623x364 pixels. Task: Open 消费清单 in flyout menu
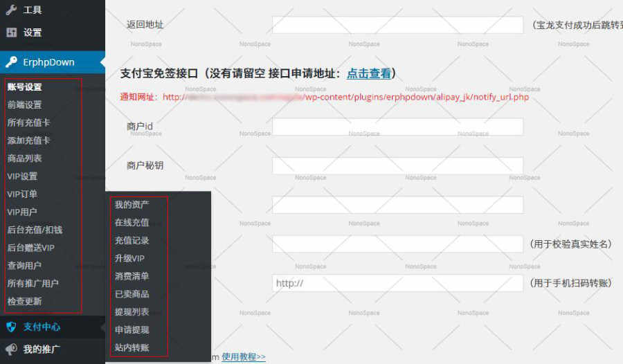click(x=132, y=276)
